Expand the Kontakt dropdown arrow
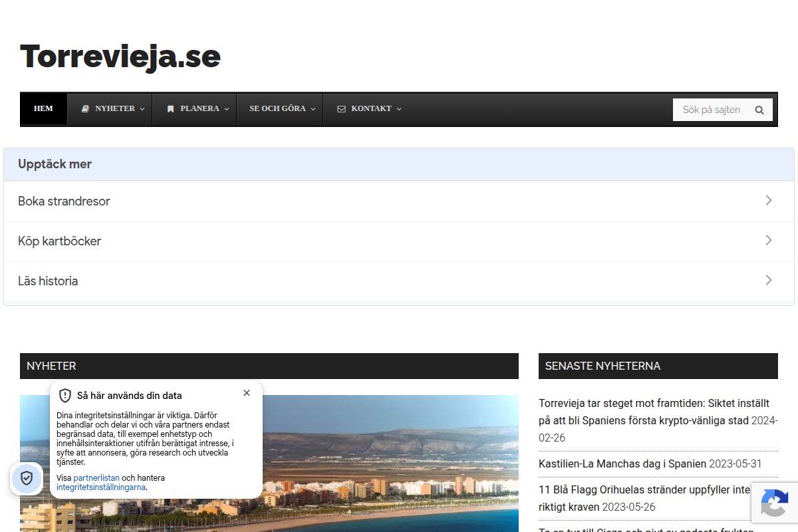Image resolution: width=798 pixels, height=532 pixels. click(x=399, y=109)
